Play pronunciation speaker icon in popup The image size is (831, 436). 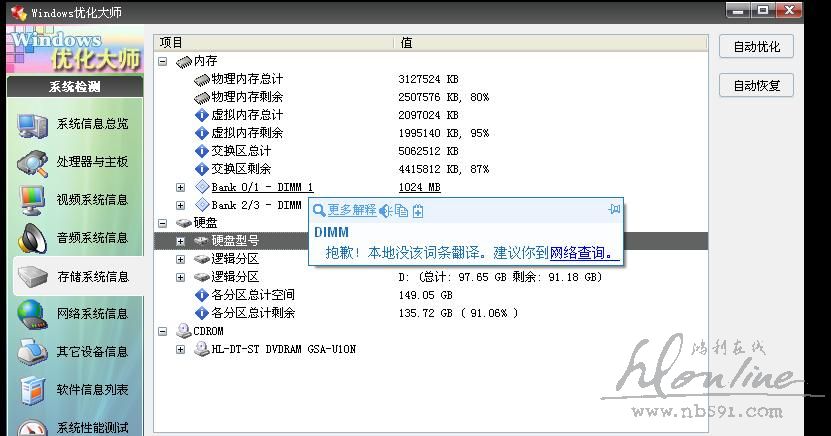pyautogui.click(x=385, y=211)
